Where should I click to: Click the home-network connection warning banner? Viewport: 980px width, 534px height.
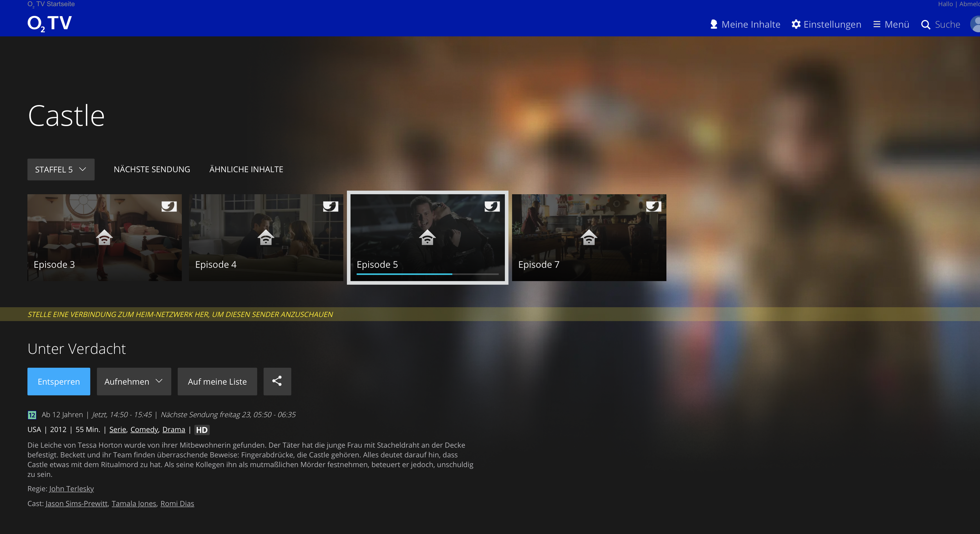point(490,314)
